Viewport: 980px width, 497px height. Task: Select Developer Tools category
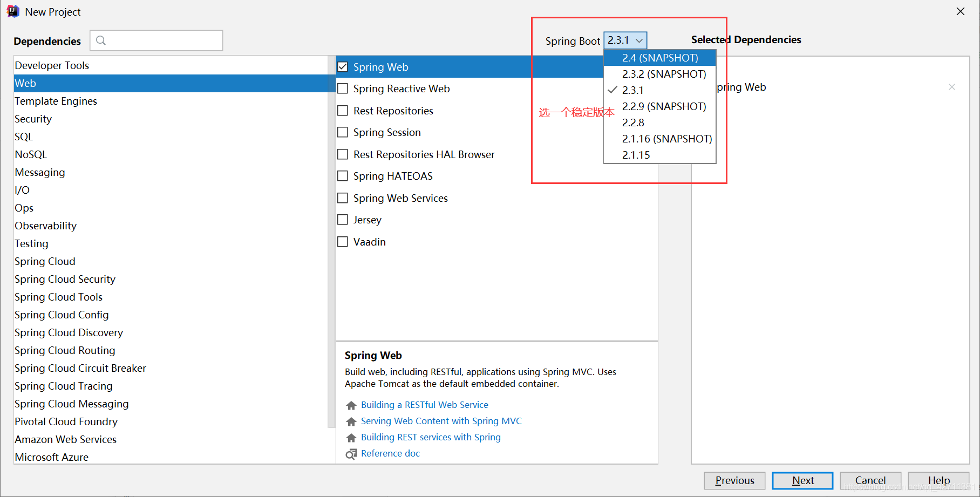[171, 65]
